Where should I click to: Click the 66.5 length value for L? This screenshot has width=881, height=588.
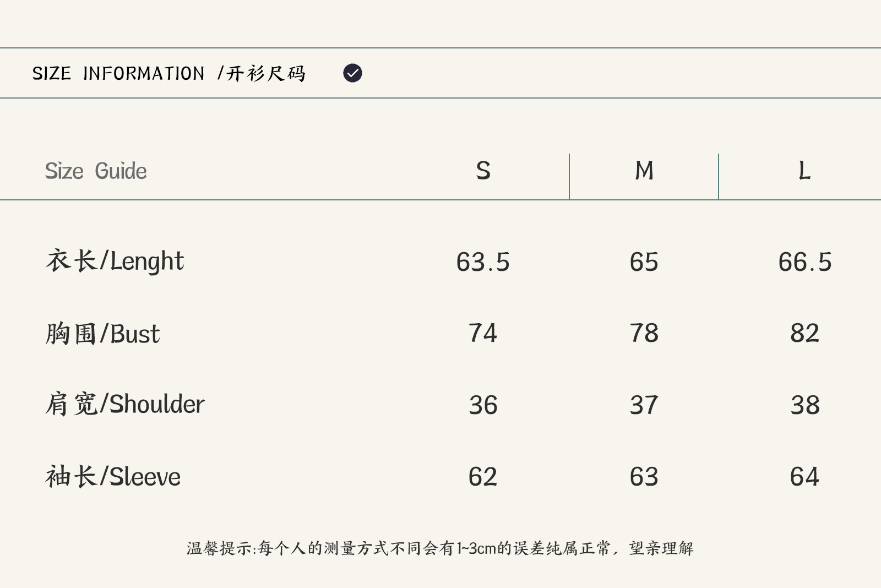tap(804, 262)
